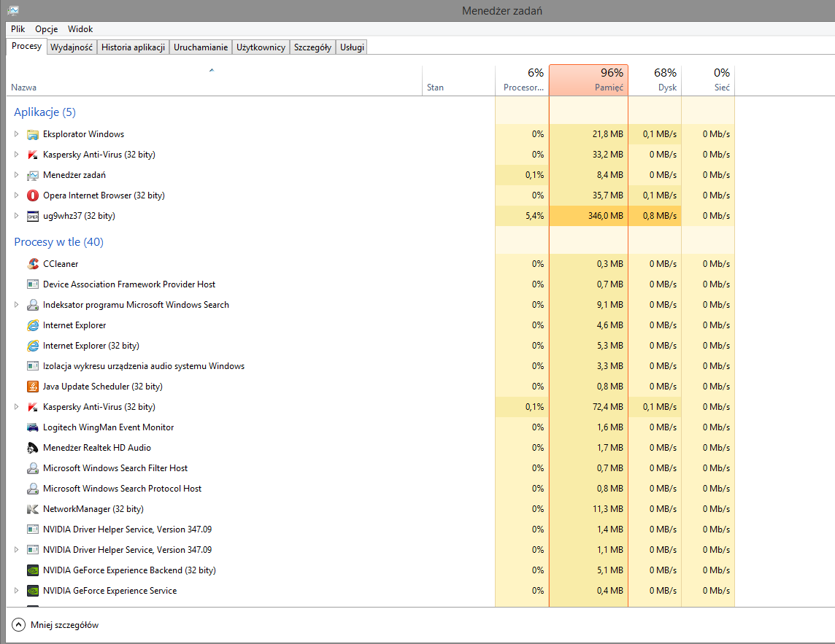Click the Microsoft Windows Search Protocol Host icon
835x644 pixels.
(x=33, y=489)
